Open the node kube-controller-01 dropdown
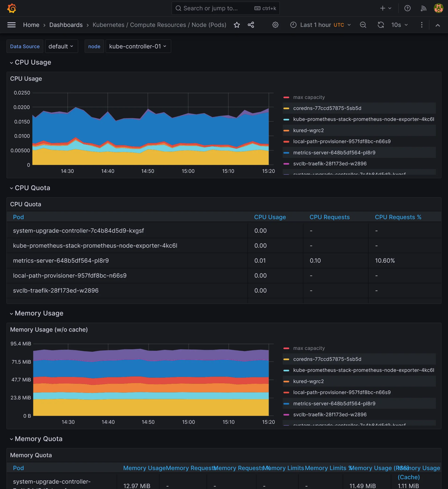The width and height of the screenshot is (448, 489). [x=138, y=46]
